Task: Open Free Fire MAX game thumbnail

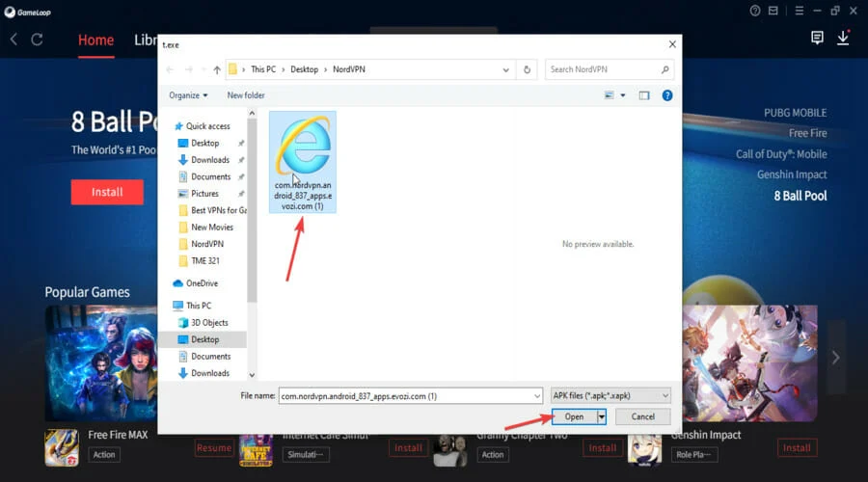Action: coord(100,363)
